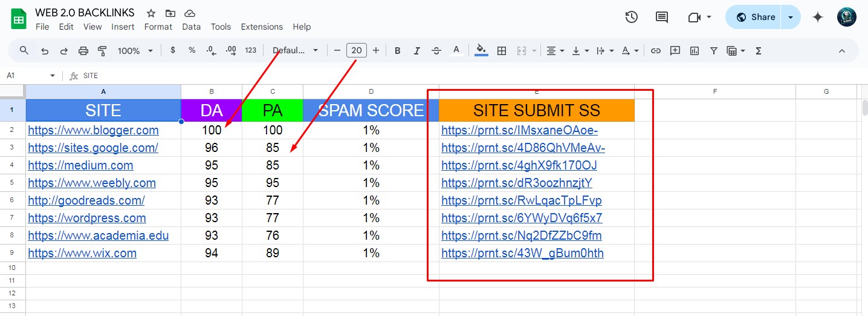868x316 pixels.
Task: Click the font size input field
Action: pyautogui.click(x=357, y=51)
